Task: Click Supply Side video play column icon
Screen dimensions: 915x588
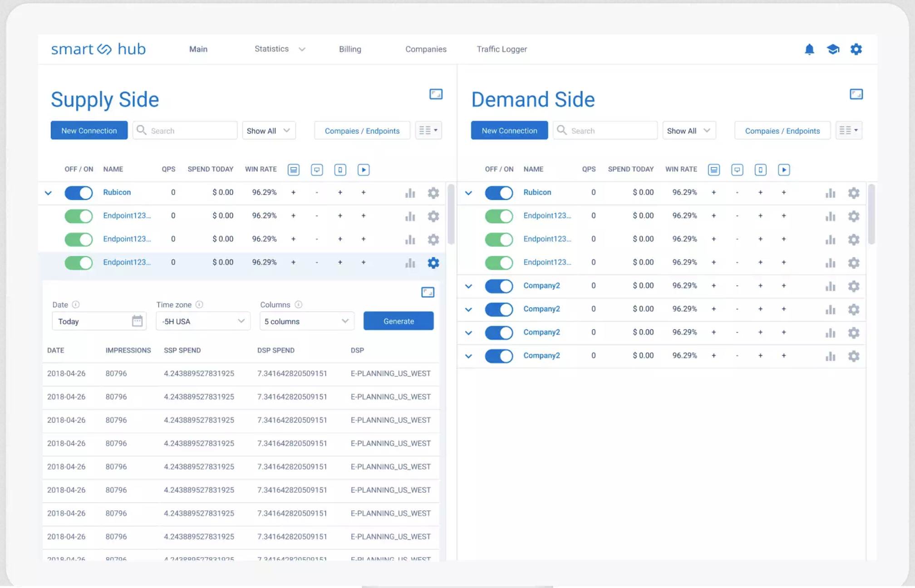Action: coord(364,170)
